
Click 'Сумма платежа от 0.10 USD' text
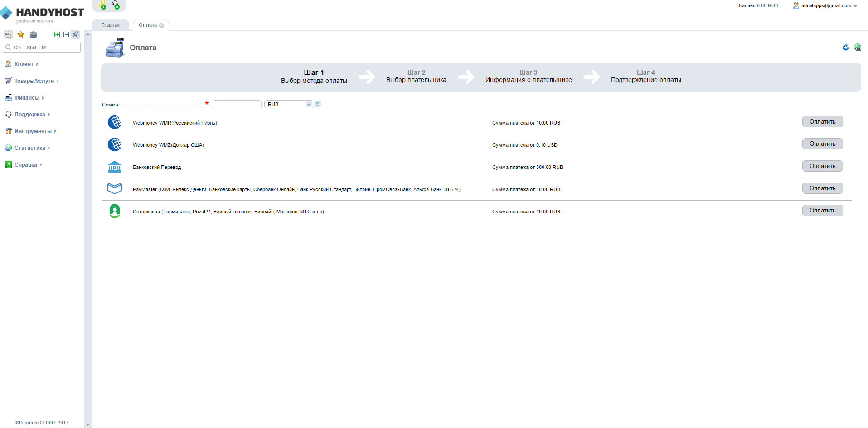pos(525,145)
